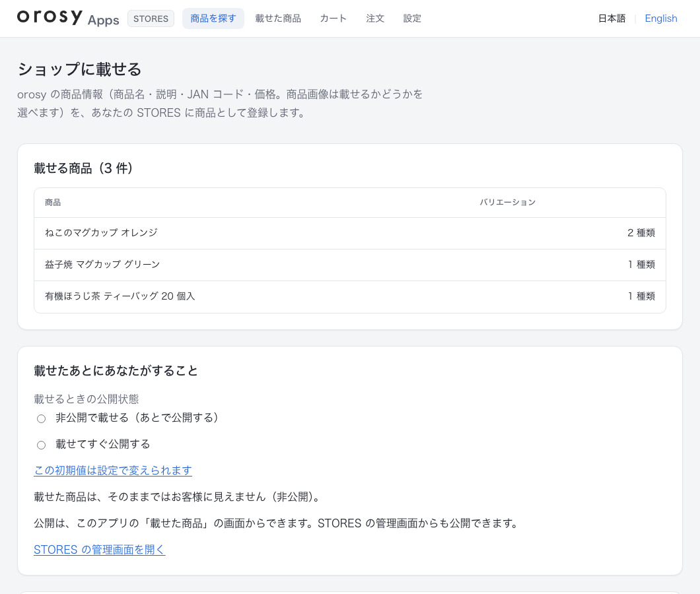Open STORES の管理画面を開く link
700x594 pixels.
100,549
